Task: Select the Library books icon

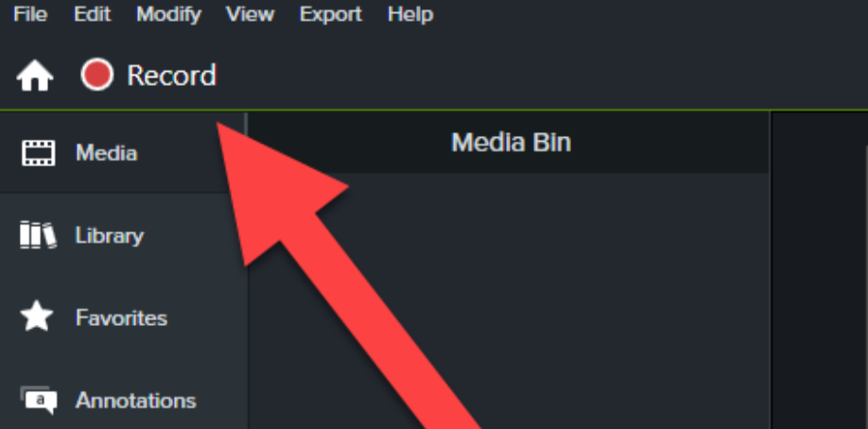Action: (x=38, y=235)
